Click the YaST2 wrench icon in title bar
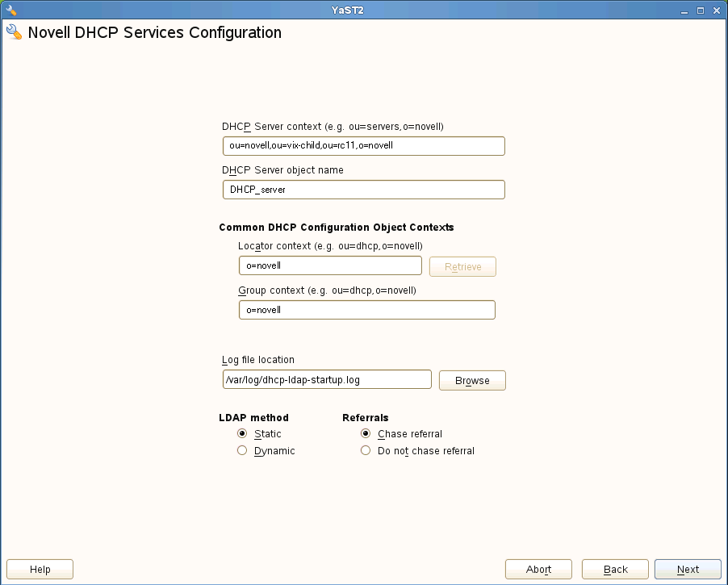Image resolution: width=728 pixels, height=585 pixels. [x=10, y=10]
